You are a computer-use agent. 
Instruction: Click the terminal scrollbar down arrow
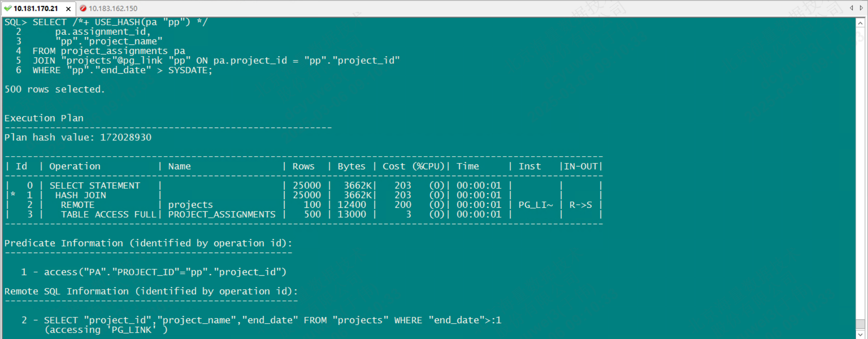(x=860, y=334)
